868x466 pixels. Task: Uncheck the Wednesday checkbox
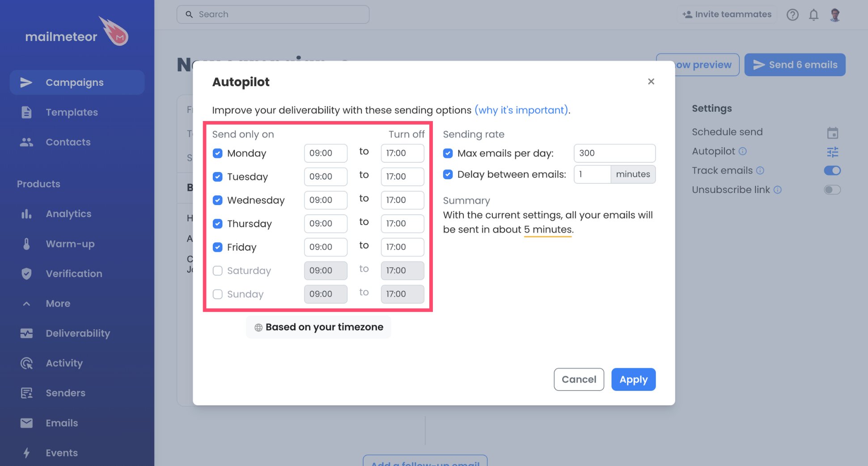217,200
